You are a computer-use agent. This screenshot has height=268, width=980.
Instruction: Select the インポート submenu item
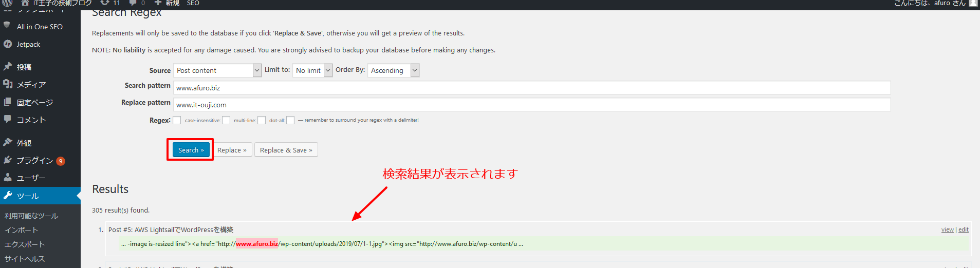pos(22,230)
